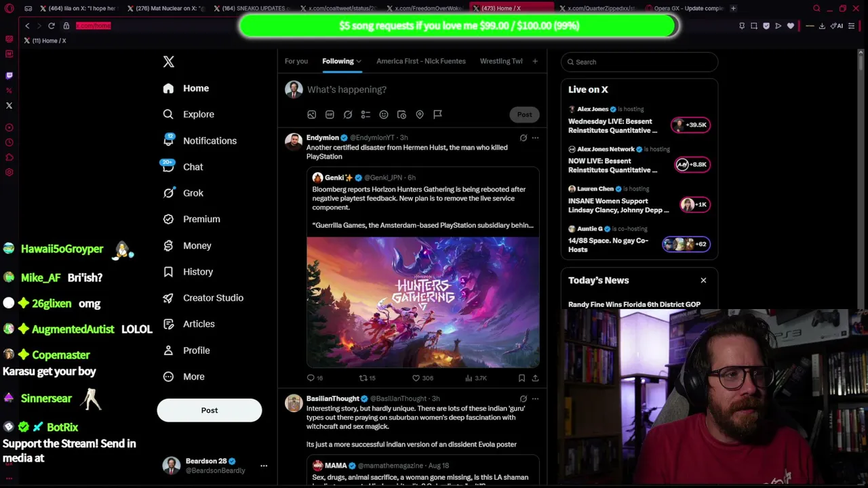
Task: Open Randy Fine Florida 6th District news item
Action: pos(634,304)
